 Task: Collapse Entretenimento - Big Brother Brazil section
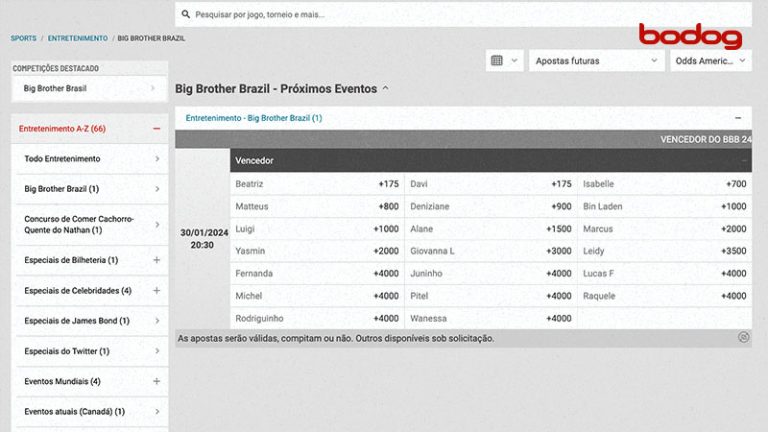(x=737, y=118)
